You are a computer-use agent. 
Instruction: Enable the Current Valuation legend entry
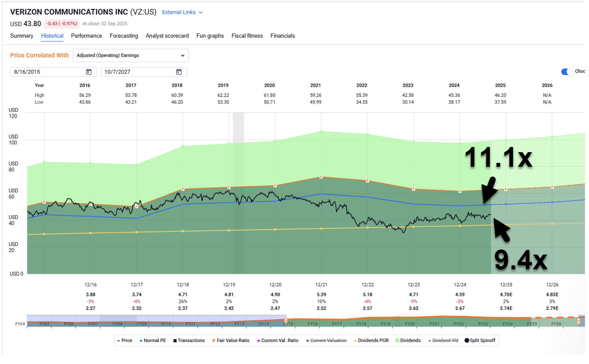coord(326,341)
